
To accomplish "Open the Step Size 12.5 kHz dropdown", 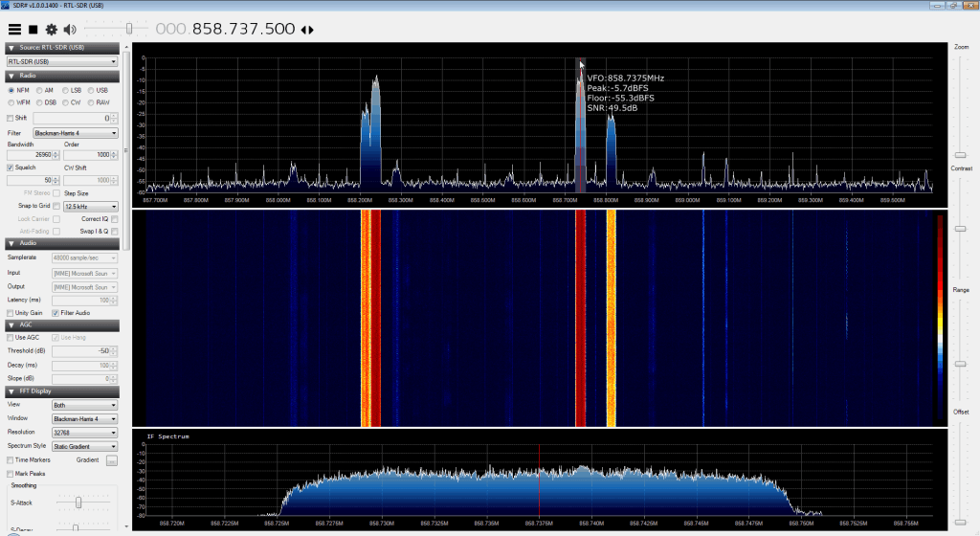I will (90, 206).
